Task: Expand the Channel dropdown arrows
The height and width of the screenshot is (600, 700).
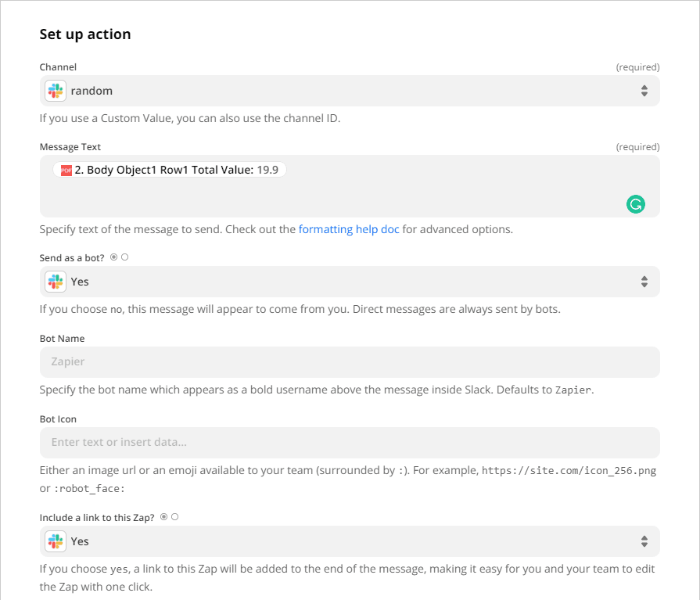Action: tap(644, 91)
